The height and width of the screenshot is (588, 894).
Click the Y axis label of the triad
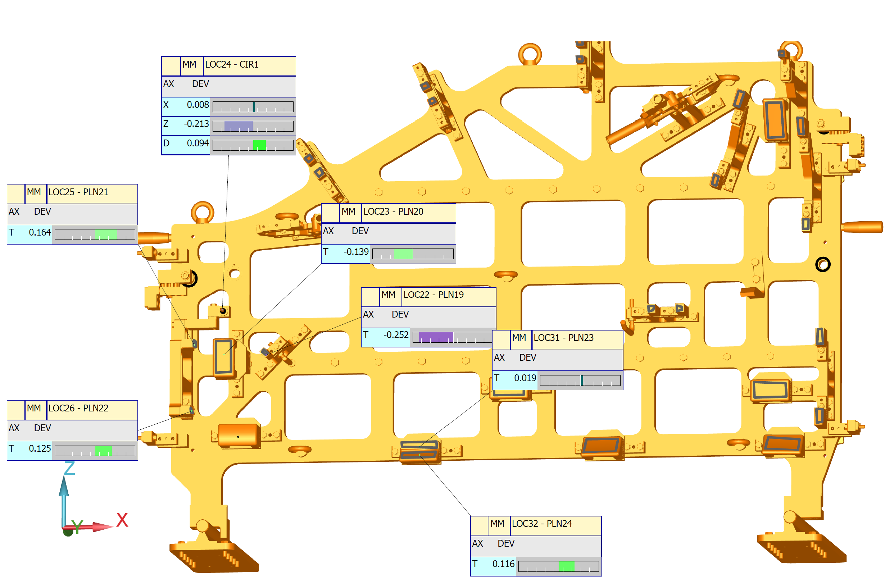pos(77,527)
